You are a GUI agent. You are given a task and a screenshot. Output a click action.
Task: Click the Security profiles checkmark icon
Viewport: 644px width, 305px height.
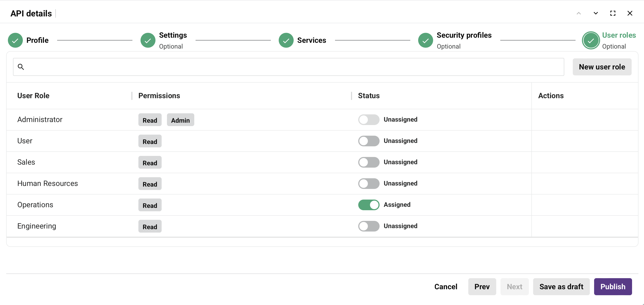425,40
